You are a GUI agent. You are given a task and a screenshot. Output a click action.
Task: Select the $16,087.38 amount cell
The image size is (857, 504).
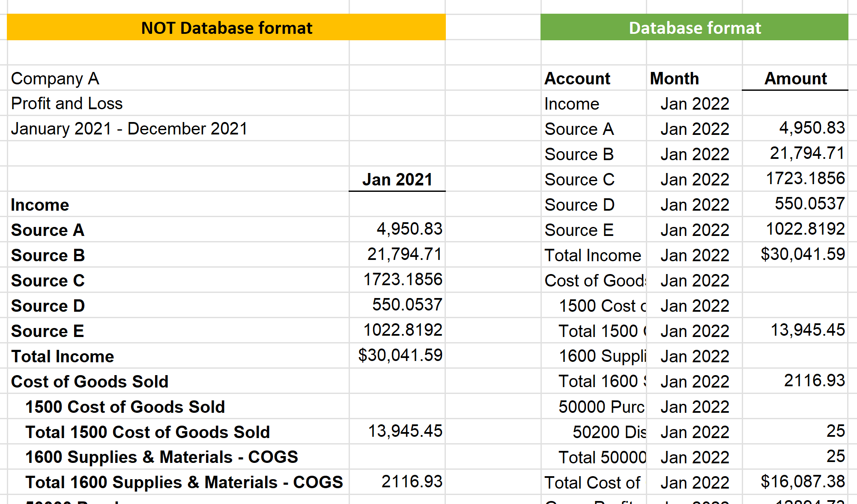point(802,482)
